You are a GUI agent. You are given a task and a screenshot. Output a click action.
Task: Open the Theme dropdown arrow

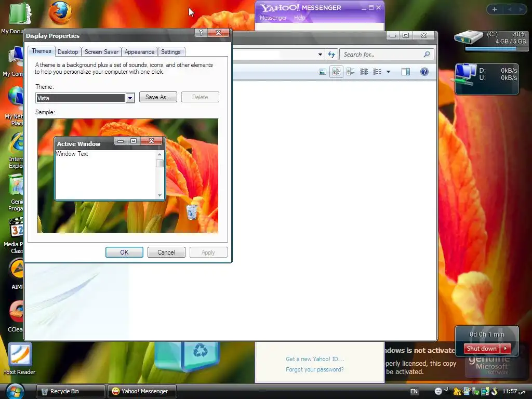point(130,98)
